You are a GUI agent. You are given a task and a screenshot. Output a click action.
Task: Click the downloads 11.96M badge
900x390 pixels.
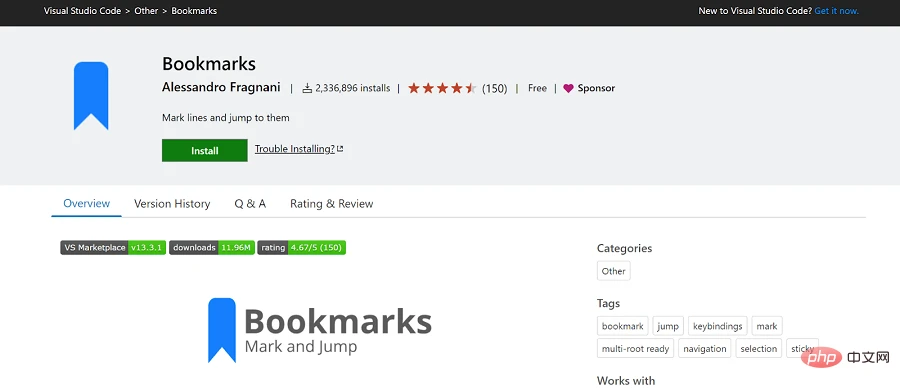(x=212, y=248)
